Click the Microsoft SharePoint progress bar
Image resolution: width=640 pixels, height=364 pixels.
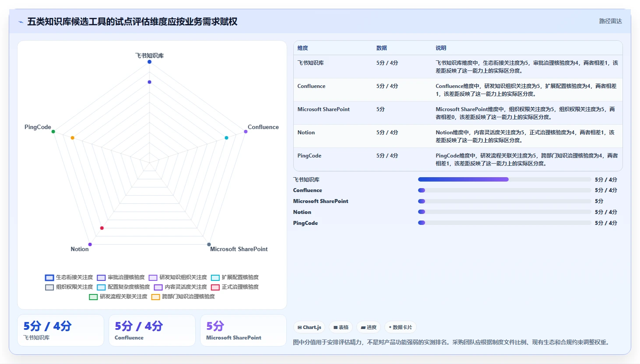tap(504, 201)
